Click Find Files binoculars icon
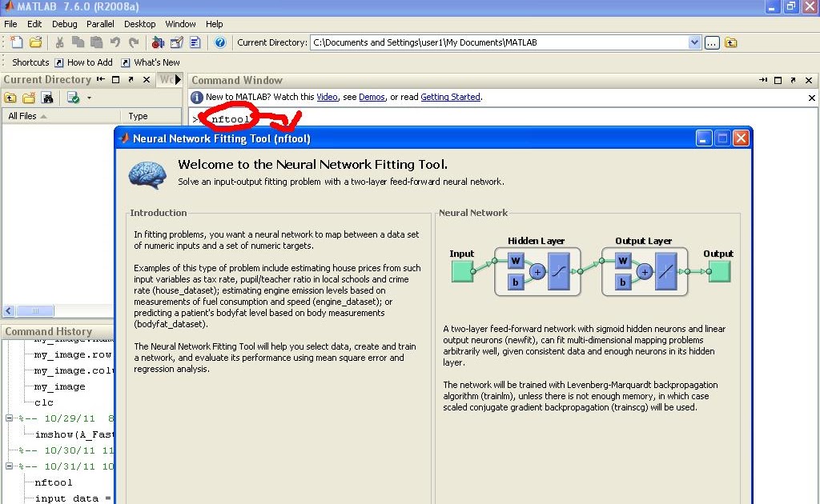This screenshot has height=504, width=820. [47, 98]
